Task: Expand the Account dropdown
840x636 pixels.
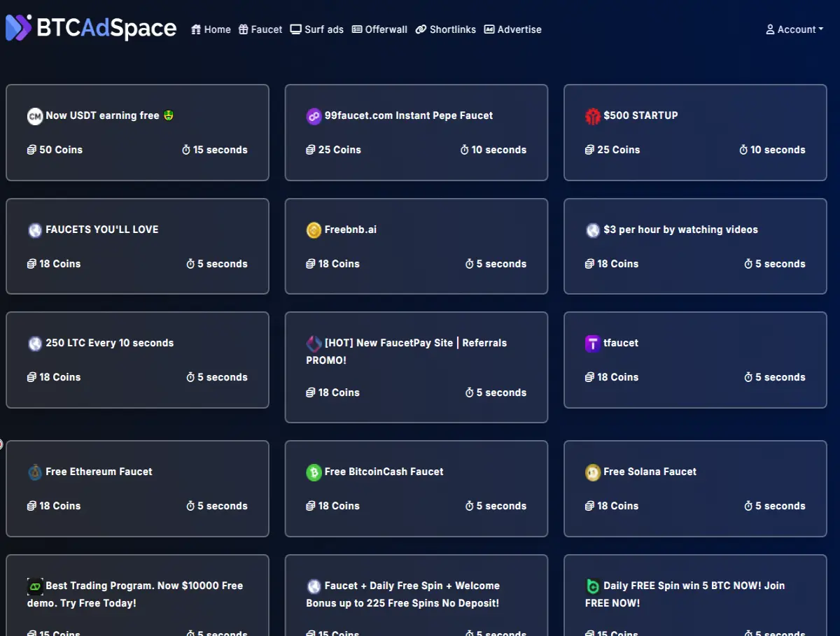Action: point(794,29)
